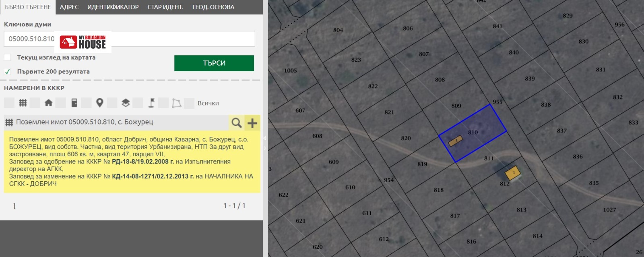Open the 'ИДЕНТИФИКАТОР' tab
Viewport: 644px width, 257px height.
tap(113, 7)
